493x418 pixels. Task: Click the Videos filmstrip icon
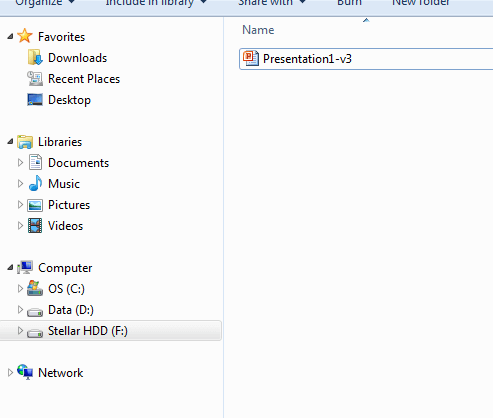click(x=35, y=226)
